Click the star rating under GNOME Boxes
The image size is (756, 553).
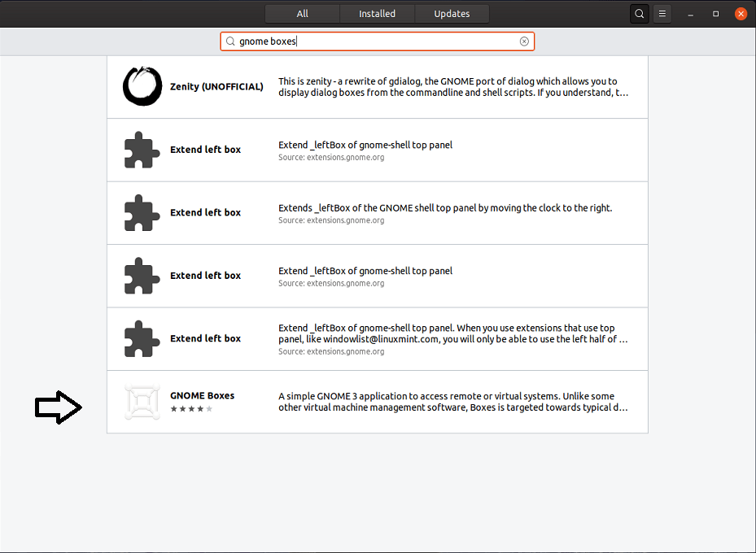coord(190,409)
